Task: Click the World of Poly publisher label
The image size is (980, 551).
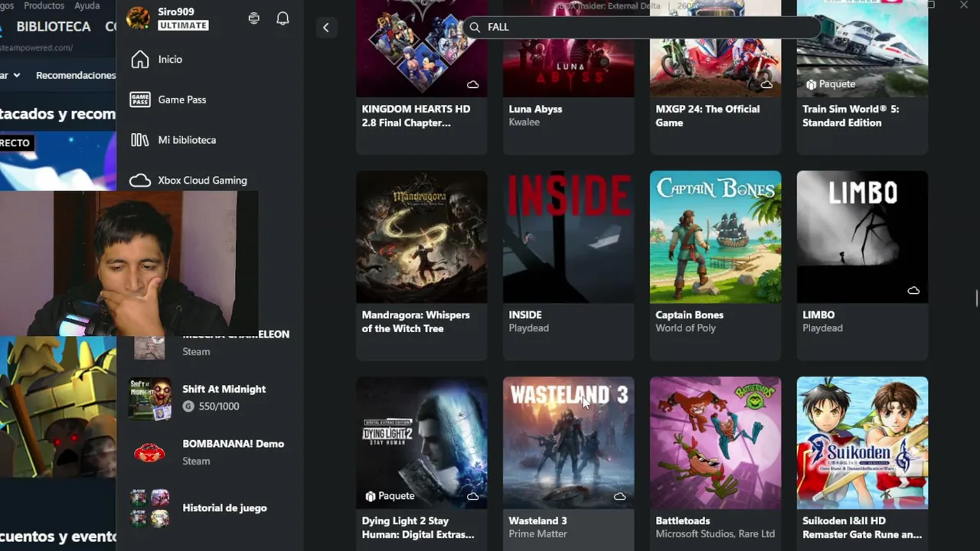Action: (x=685, y=328)
